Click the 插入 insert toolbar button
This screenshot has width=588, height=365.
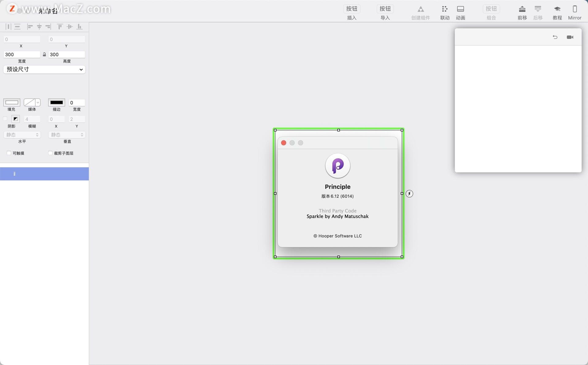[352, 9]
